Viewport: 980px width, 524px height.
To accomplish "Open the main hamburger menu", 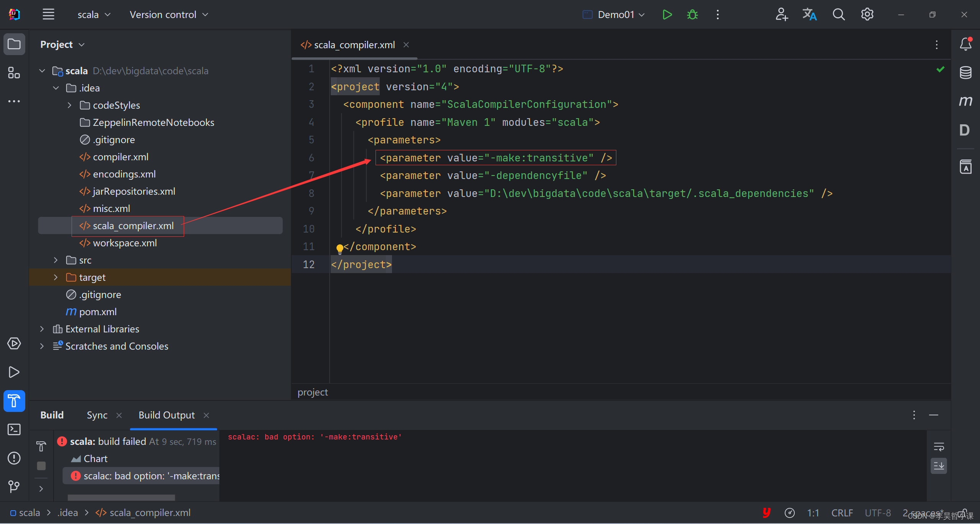I will click(48, 15).
